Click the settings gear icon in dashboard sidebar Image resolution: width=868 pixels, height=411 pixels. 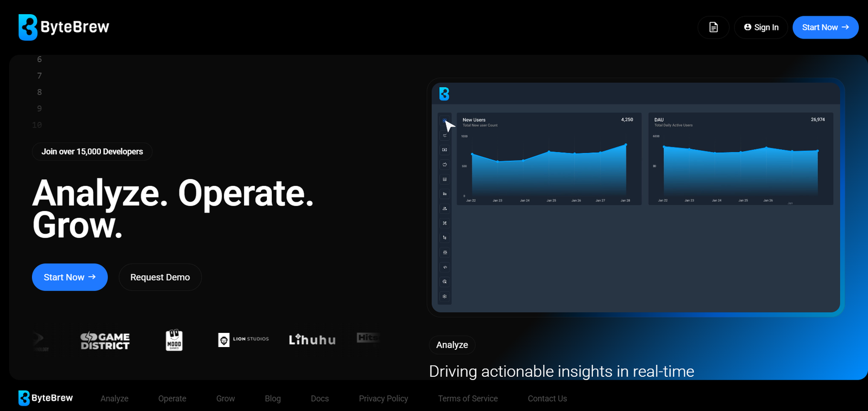(x=445, y=296)
